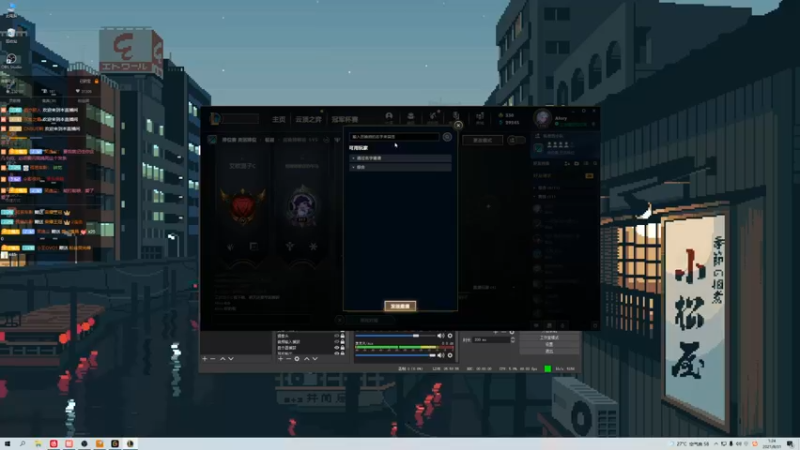Toggle visibility eye of third OBS source

point(336,348)
